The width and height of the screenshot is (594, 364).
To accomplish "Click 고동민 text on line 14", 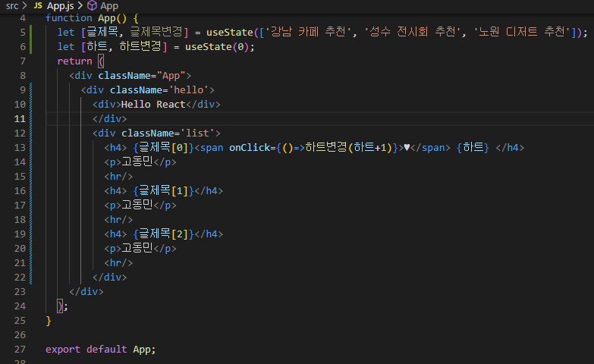I will (137, 162).
